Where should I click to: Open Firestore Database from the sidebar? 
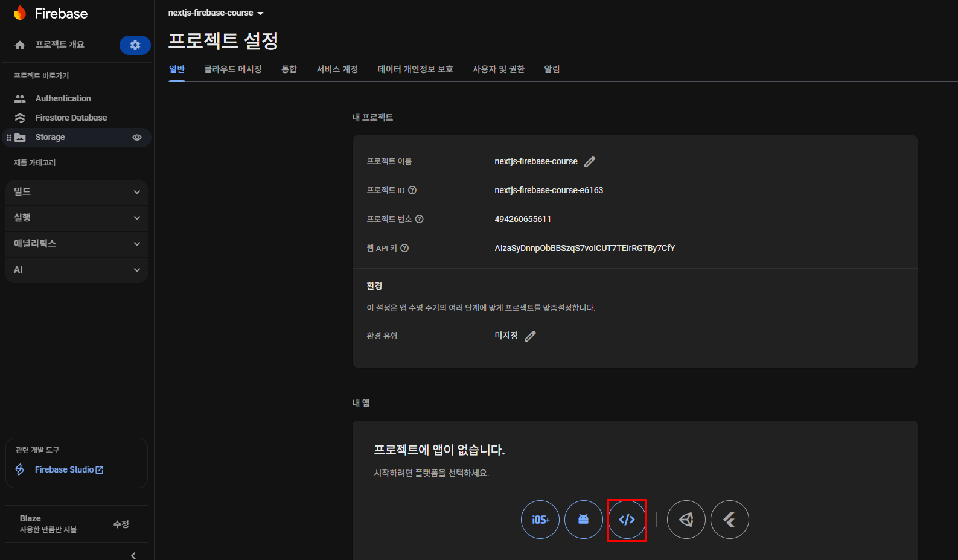[x=71, y=118]
